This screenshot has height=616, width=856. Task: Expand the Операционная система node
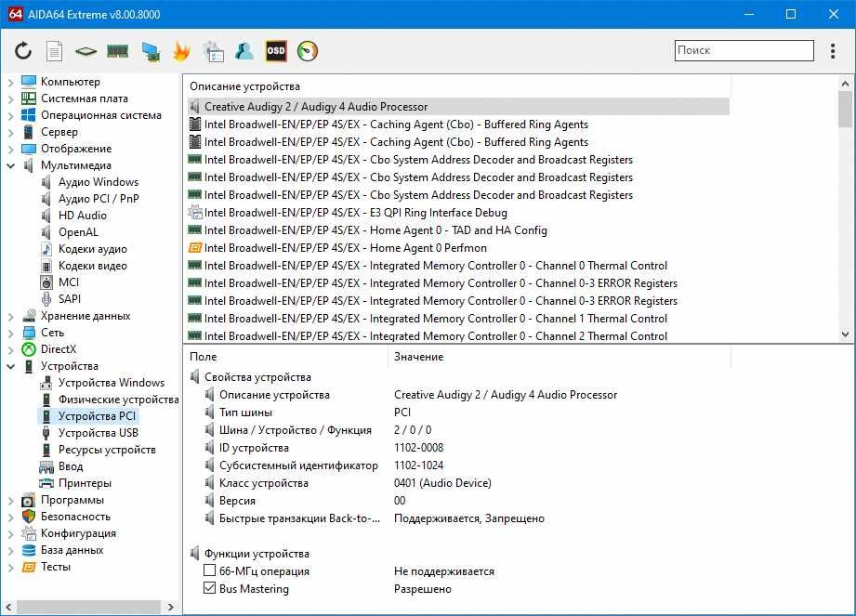(10, 115)
